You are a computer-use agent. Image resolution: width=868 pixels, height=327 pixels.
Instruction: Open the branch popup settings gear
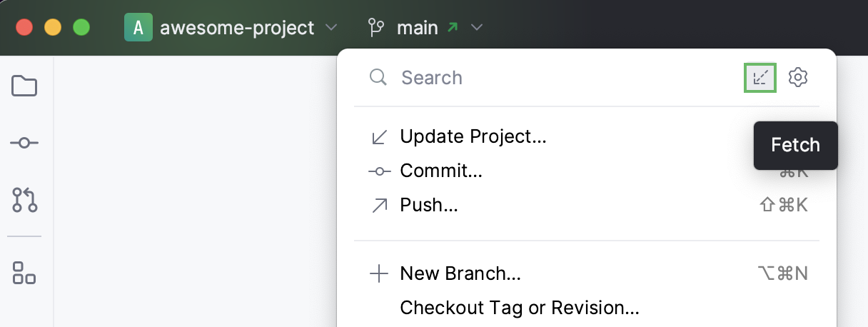[797, 77]
